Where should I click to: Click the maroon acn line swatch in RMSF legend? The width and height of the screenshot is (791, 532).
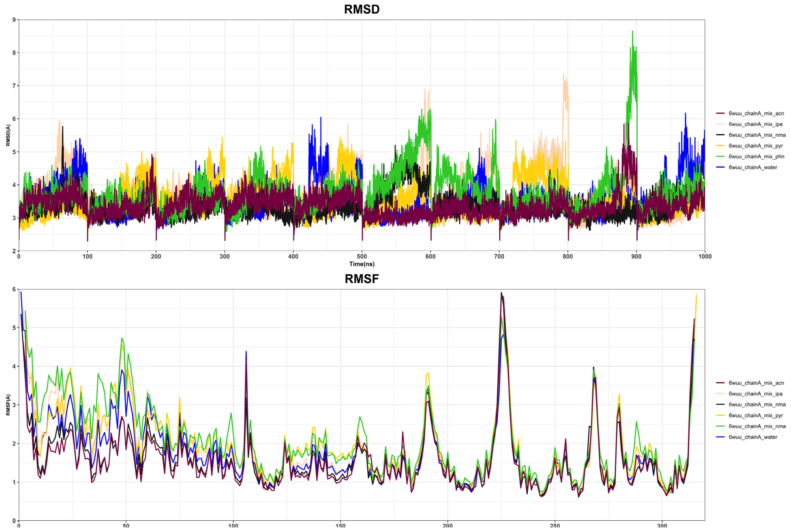tap(720, 383)
